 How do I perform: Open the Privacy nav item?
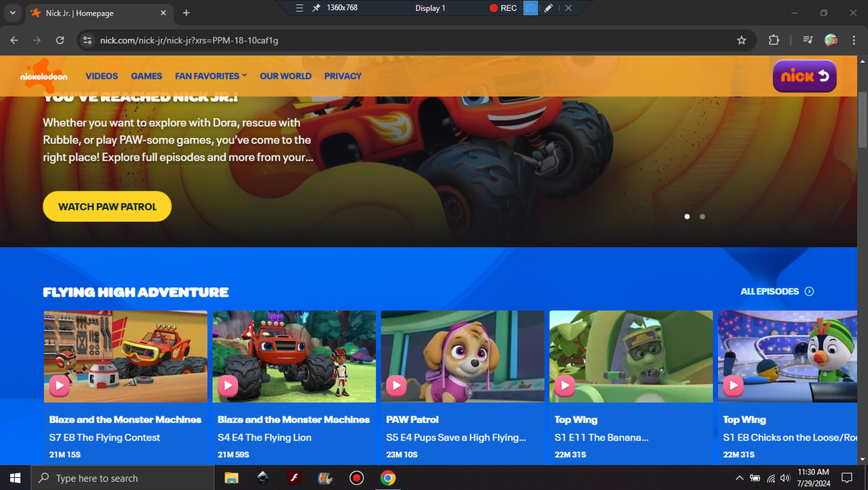[x=343, y=76]
